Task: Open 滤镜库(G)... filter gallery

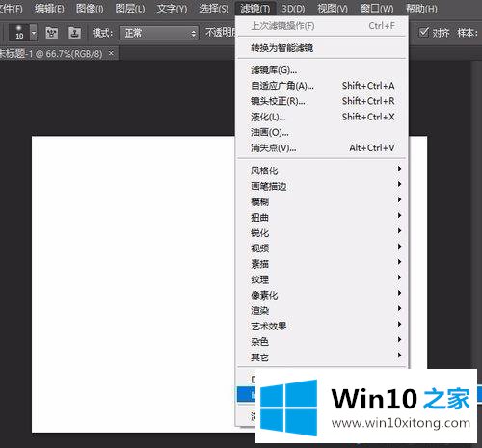Action: click(322, 70)
